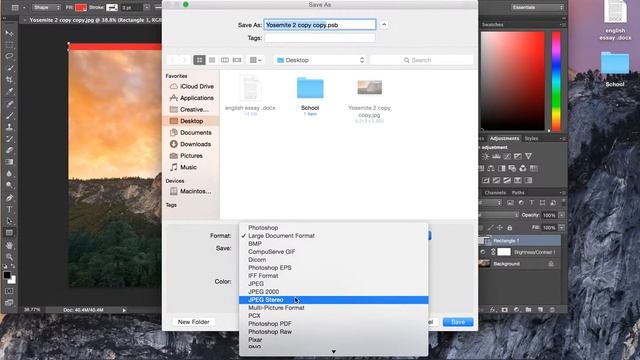Select the Pen tool
Screen dimensions: 640x360
tap(9, 198)
